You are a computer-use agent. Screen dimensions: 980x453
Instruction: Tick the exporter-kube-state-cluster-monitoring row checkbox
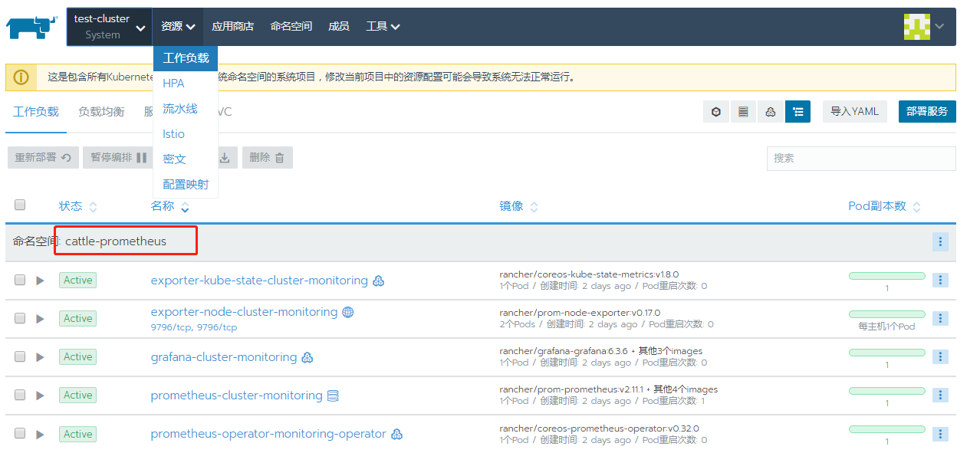point(19,280)
